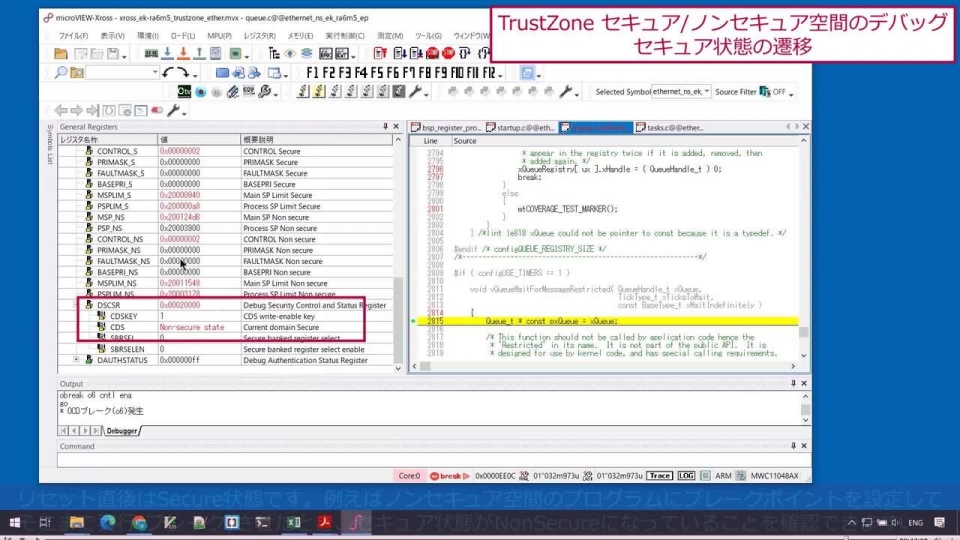Select the MSPLIM_NS register row
Image resolution: width=960 pixels, height=540 pixels.
[x=225, y=283]
